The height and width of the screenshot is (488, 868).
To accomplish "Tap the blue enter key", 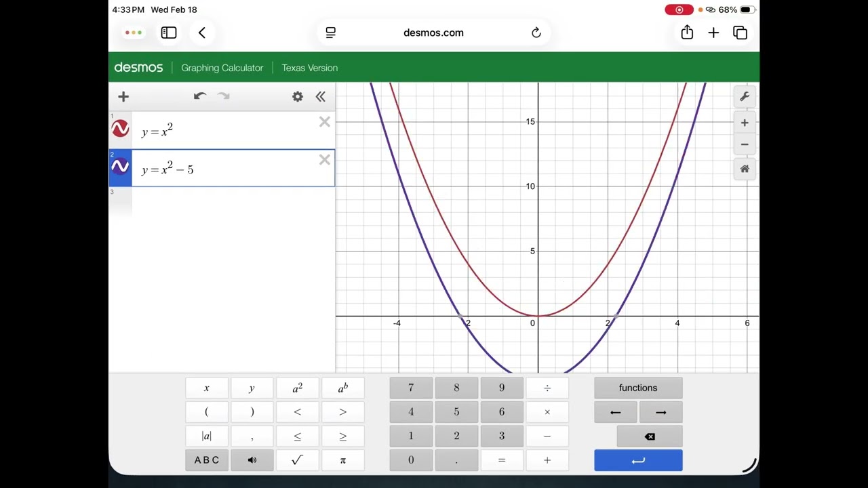I will [638, 460].
